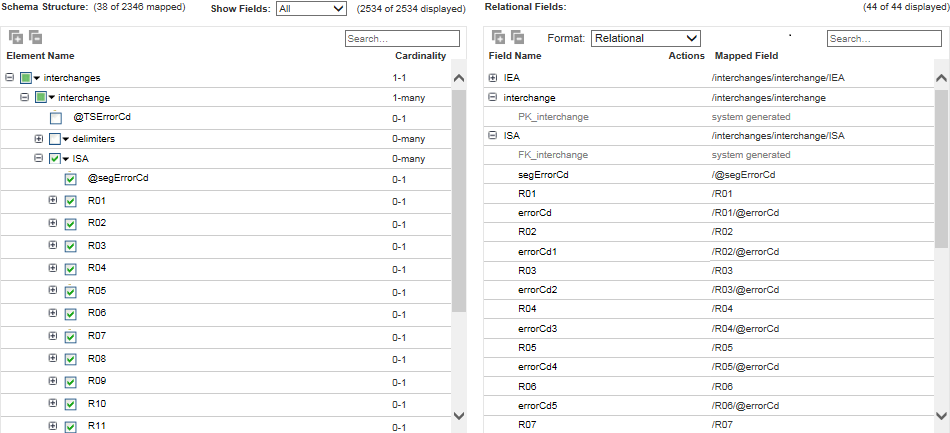
Task: Click the Schema Structure search box
Action: 402,39
